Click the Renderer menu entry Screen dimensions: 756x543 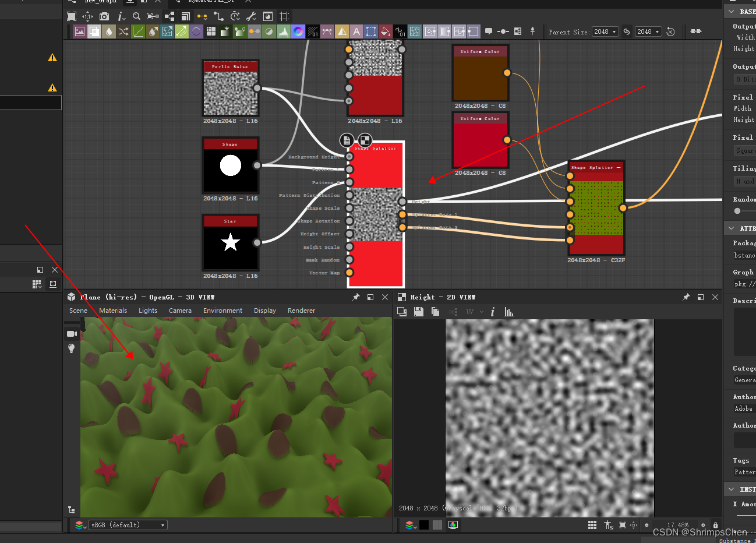[x=301, y=311]
